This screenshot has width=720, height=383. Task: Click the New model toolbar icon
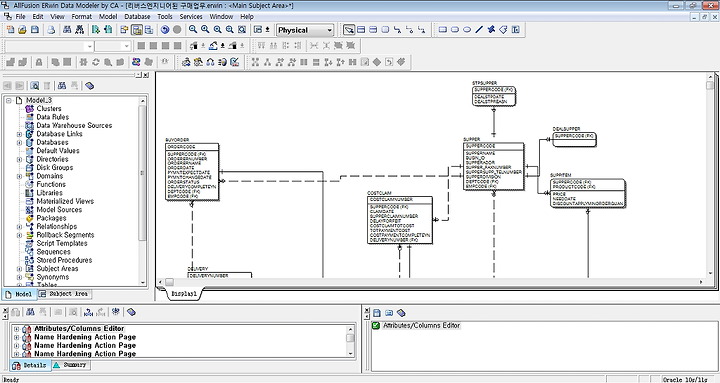[x=11, y=30]
